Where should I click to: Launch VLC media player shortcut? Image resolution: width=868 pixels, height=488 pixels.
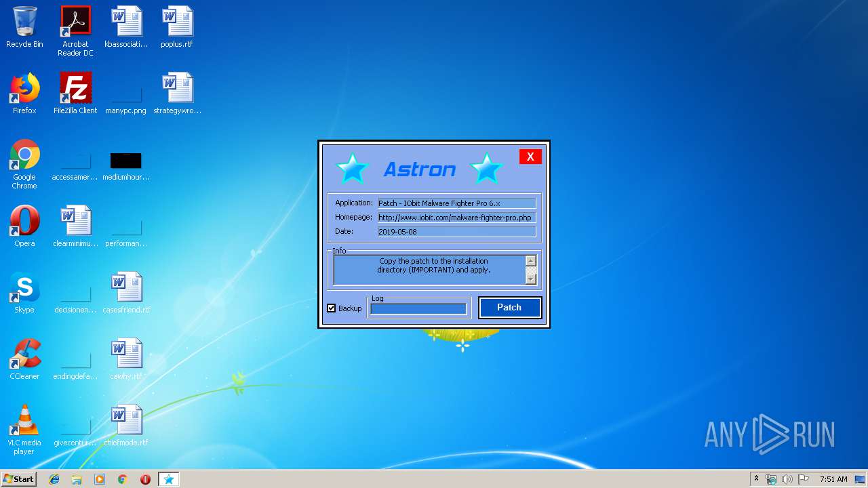tap(24, 430)
